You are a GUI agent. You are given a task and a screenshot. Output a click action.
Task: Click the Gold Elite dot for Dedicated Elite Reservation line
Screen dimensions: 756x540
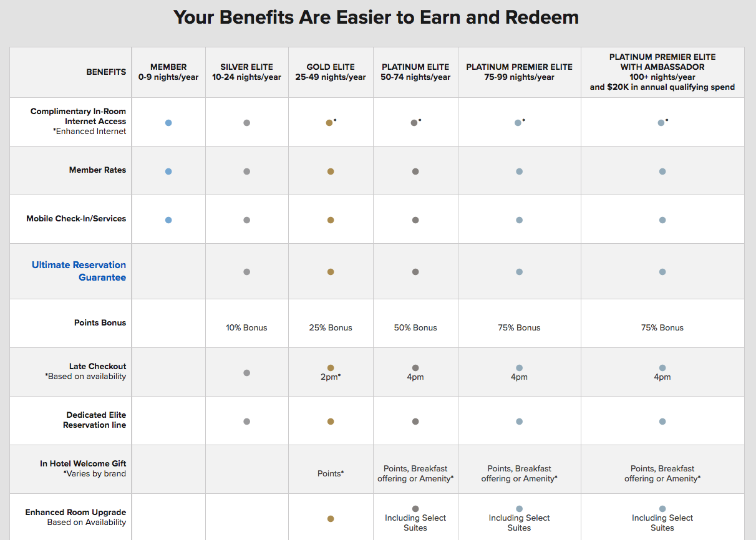coord(331,422)
